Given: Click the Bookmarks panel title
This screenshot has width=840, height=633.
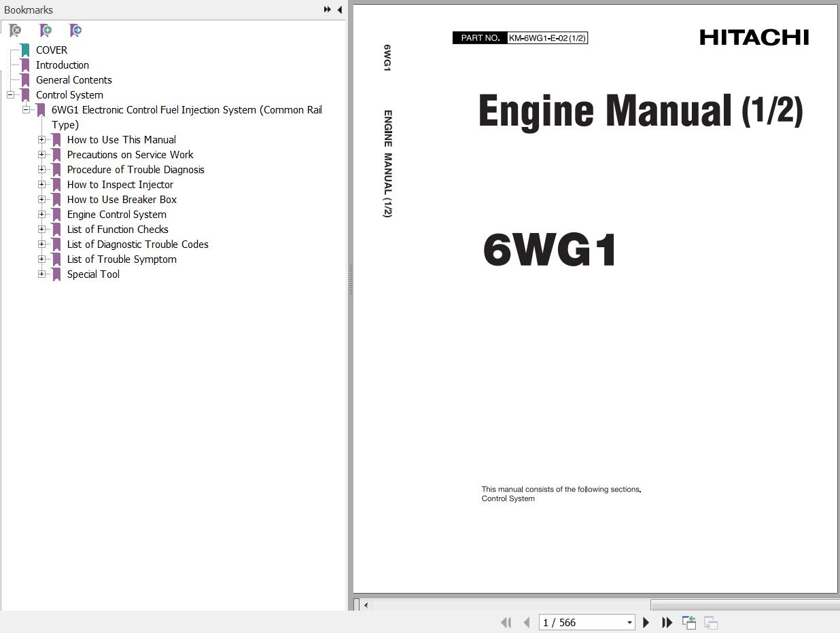Looking at the screenshot, I should 29,10.
